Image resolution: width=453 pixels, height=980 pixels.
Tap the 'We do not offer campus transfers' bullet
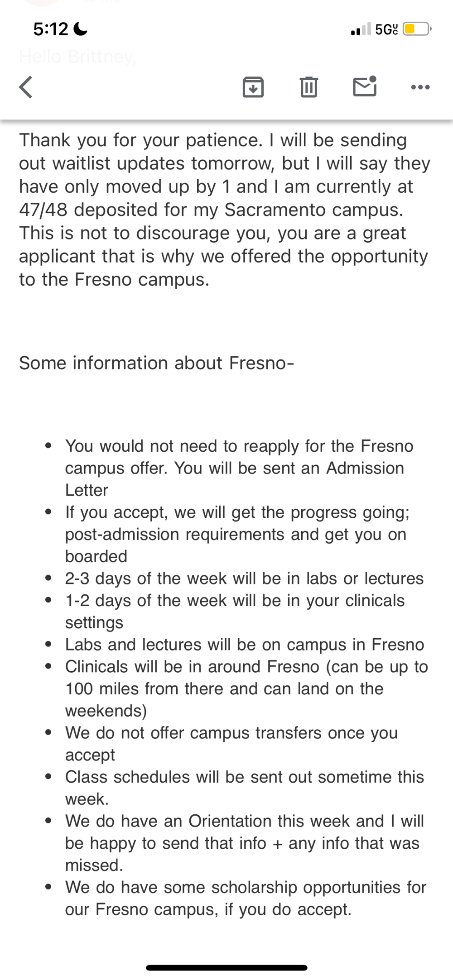tap(231, 744)
